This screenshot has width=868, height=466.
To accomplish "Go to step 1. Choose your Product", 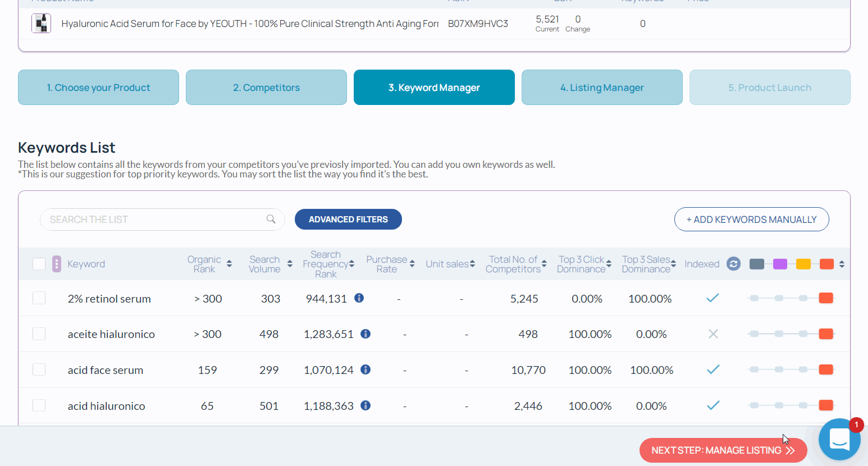I will pyautogui.click(x=98, y=87).
